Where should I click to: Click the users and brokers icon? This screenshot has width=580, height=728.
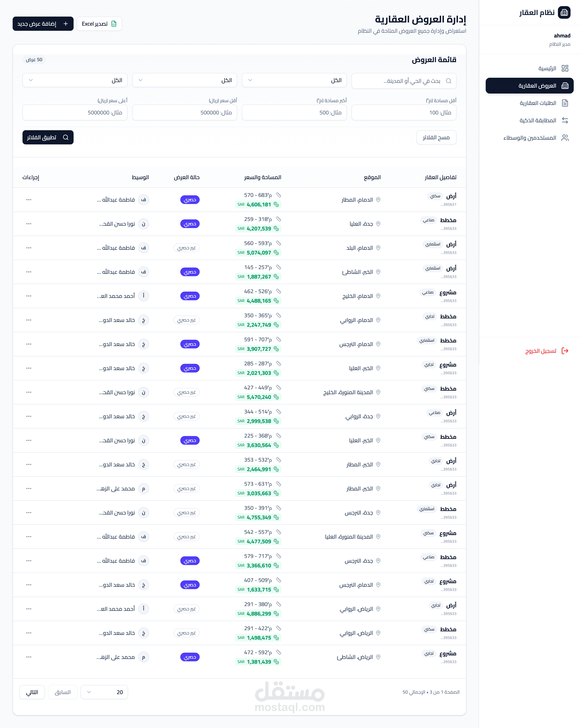click(565, 138)
